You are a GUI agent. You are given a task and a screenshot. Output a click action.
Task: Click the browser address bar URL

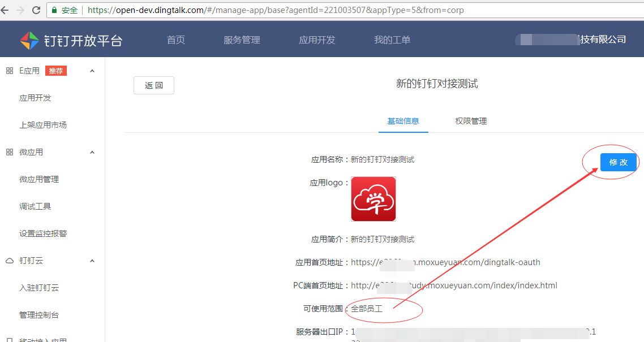276,10
